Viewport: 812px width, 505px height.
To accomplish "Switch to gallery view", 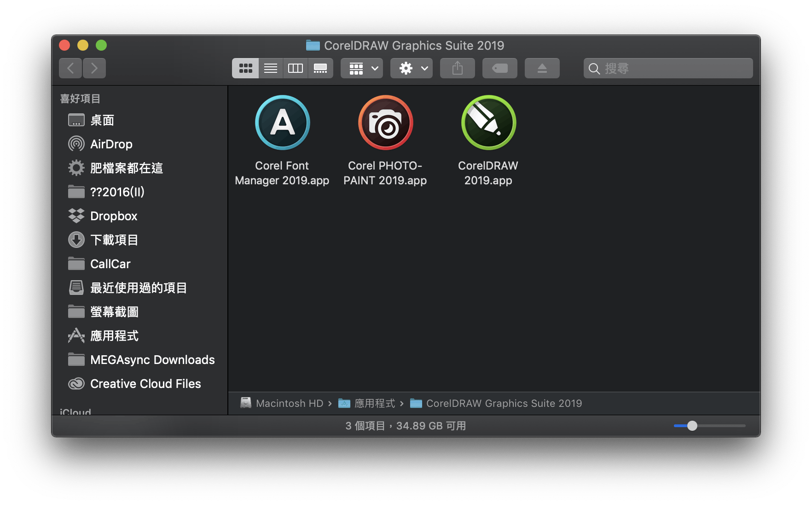I will pos(320,68).
